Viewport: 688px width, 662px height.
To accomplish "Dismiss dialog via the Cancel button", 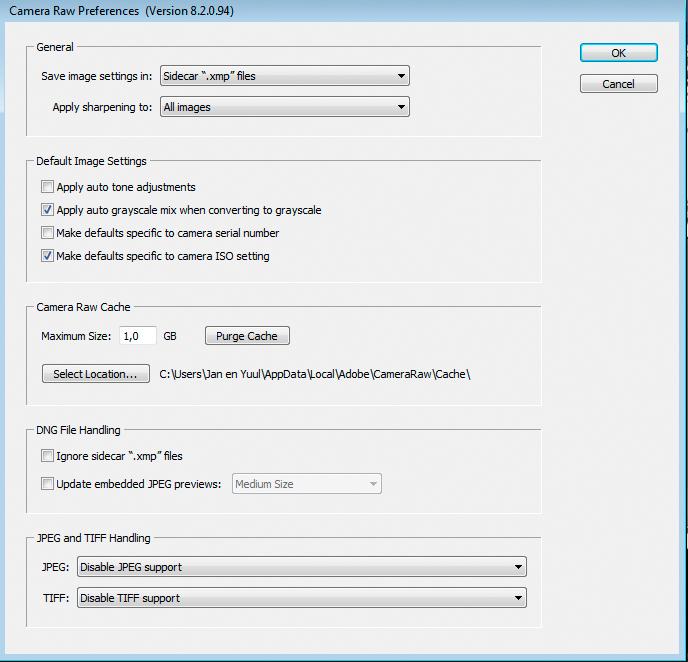I will (x=618, y=83).
